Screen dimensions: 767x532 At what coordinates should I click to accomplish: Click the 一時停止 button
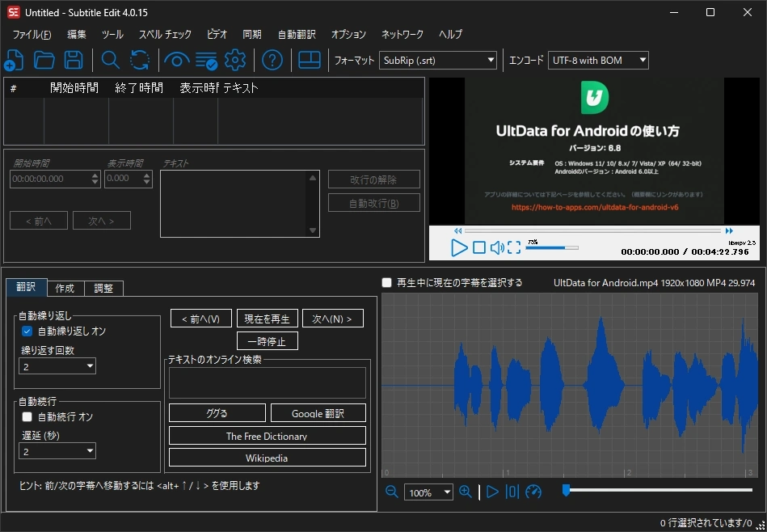click(x=267, y=341)
